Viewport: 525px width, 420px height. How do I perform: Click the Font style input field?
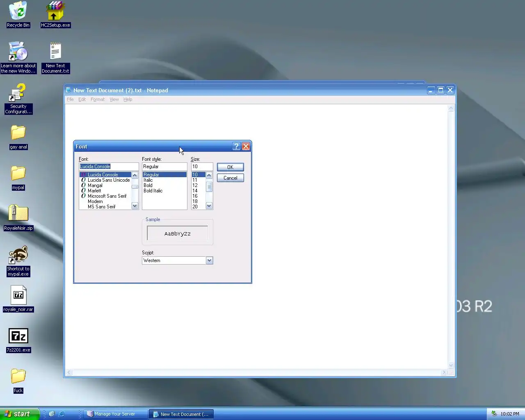coord(164,167)
